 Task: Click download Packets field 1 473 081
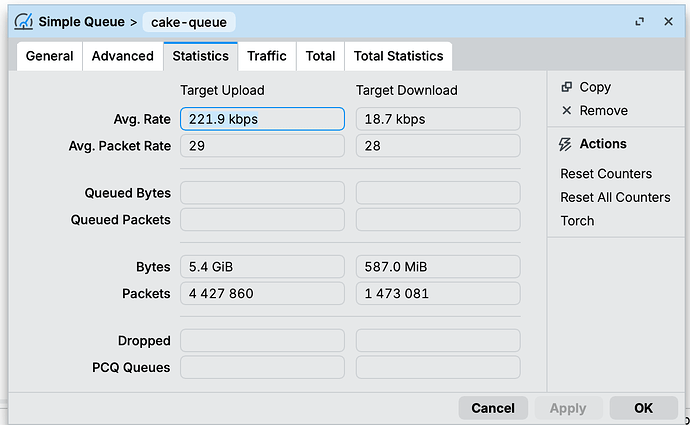[x=438, y=293]
